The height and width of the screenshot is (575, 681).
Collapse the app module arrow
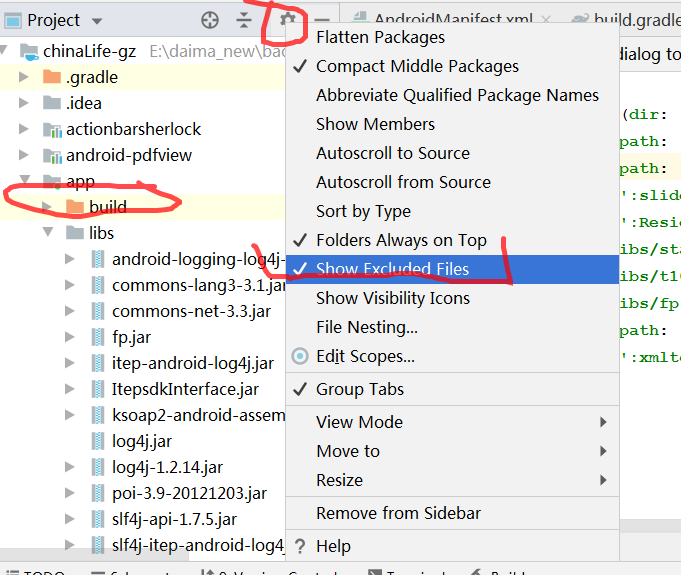point(25,179)
